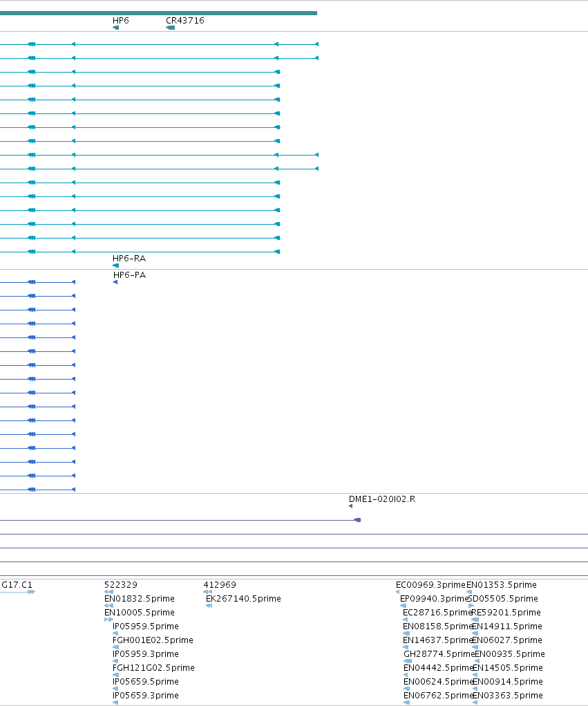This screenshot has height=706, width=588.
Task: Click the SD05505.5prime label
Action: coord(503,599)
